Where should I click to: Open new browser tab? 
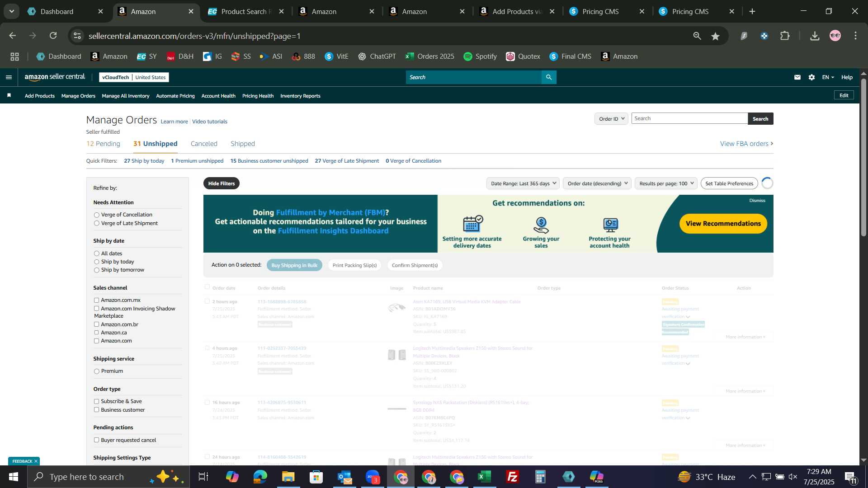(752, 11)
